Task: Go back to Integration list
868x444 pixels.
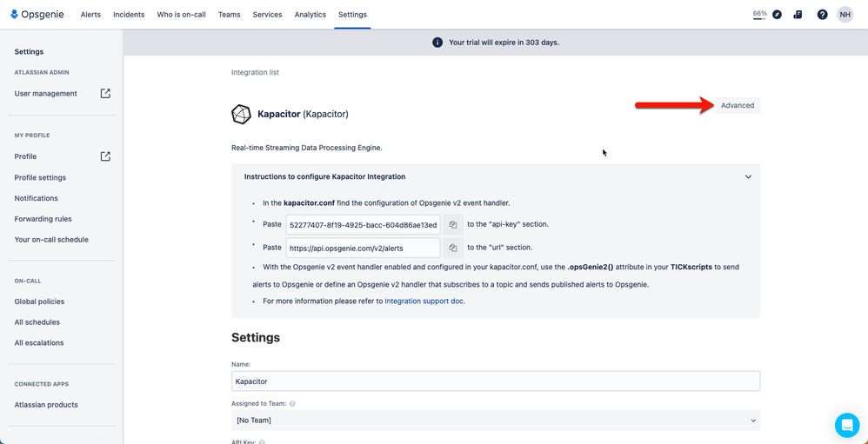Action: [x=255, y=72]
